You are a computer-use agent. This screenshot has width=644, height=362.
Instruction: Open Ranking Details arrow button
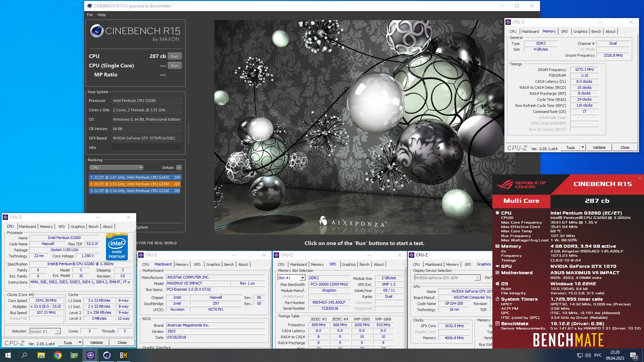pyautogui.click(x=179, y=168)
